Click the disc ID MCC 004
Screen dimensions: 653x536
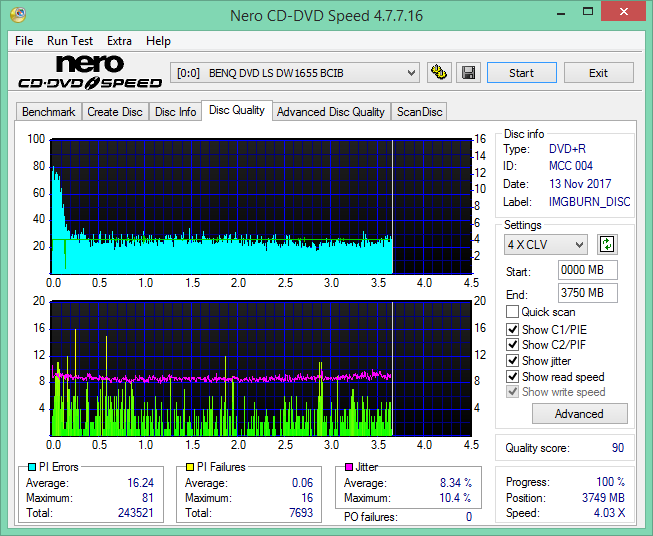(571, 166)
